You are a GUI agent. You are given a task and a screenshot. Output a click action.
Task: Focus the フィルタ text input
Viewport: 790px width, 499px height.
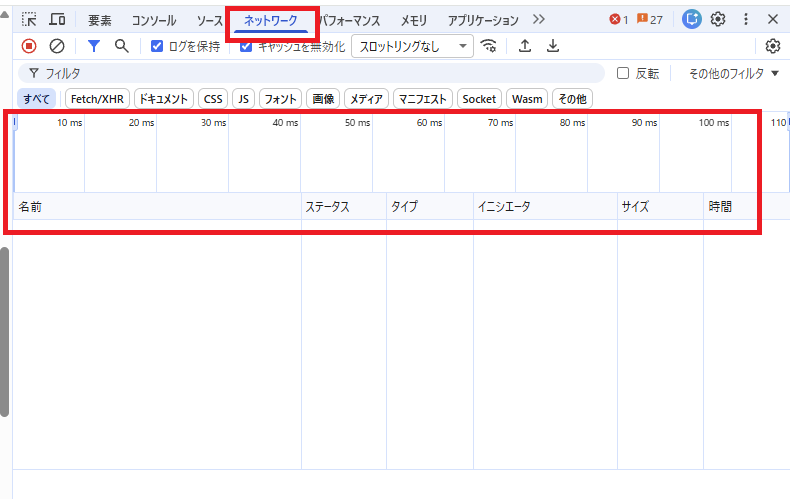(x=311, y=74)
